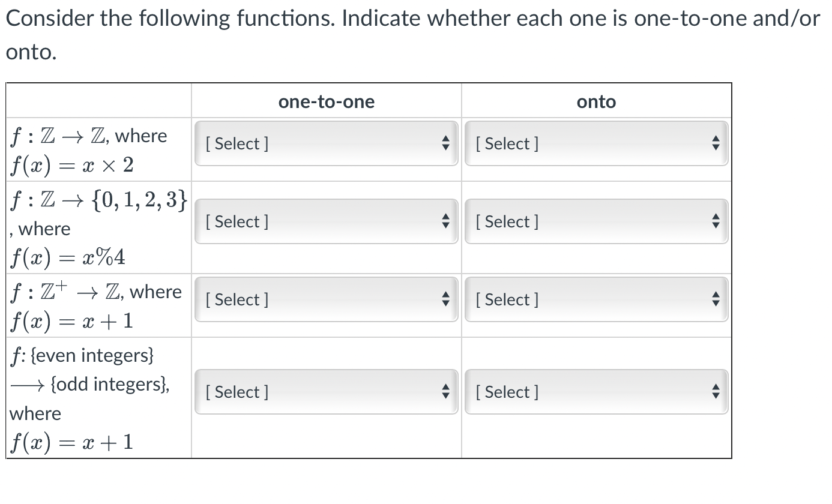
Task: Click the one-to-one column header
Action: coord(326,101)
